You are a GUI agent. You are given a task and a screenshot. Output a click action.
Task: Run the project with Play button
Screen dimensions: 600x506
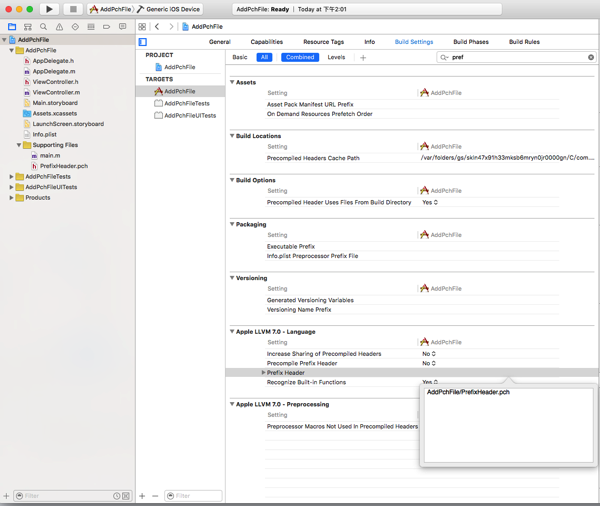(x=49, y=9)
